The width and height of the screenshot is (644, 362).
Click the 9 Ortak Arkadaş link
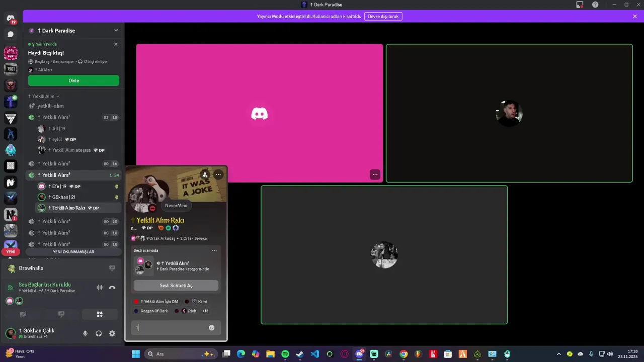(x=160, y=238)
